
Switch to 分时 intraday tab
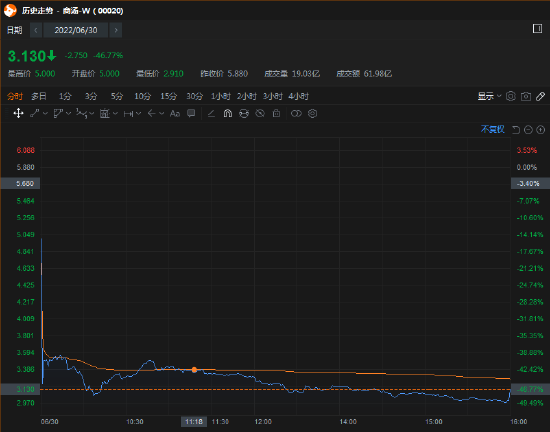click(x=15, y=96)
